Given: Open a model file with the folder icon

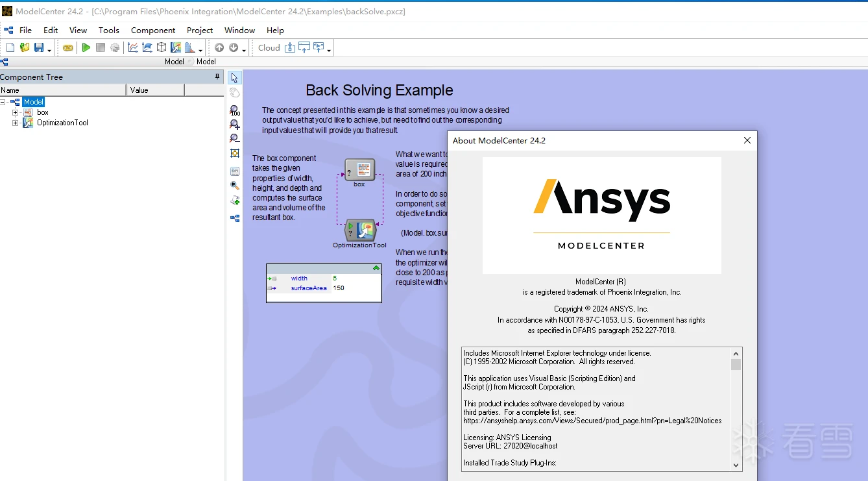Looking at the screenshot, I should [x=25, y=47].
